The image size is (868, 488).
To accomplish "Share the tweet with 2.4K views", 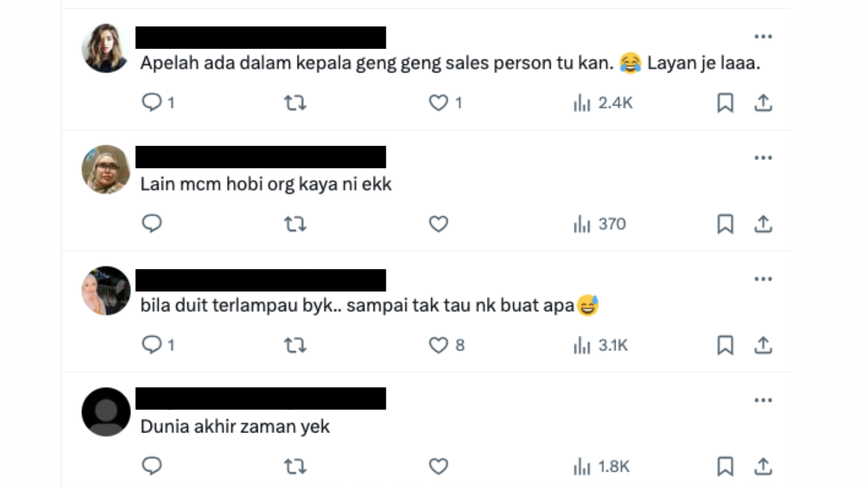I will (763, 103).
